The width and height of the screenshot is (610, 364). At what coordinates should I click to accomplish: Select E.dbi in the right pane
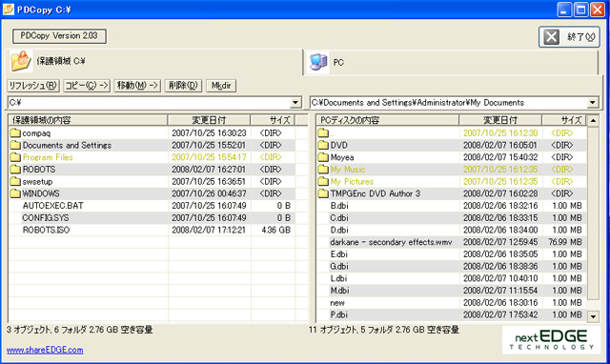[x=339, y=254]
